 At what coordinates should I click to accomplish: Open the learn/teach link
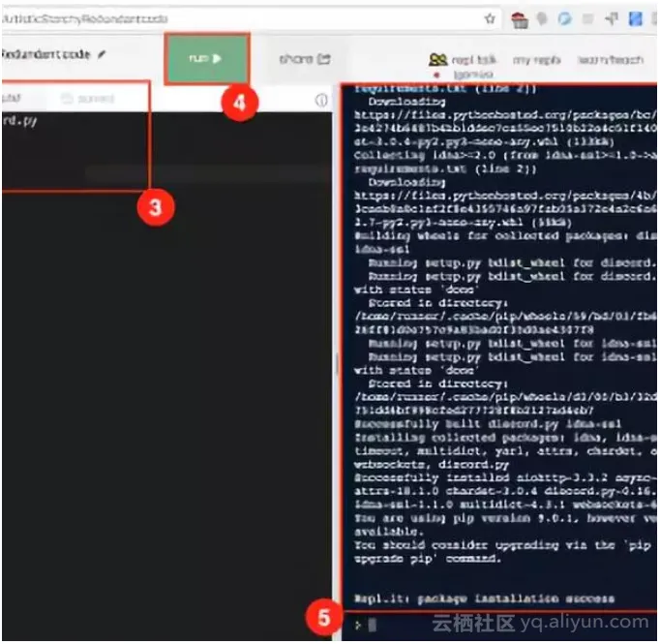[x=611, y=60]
